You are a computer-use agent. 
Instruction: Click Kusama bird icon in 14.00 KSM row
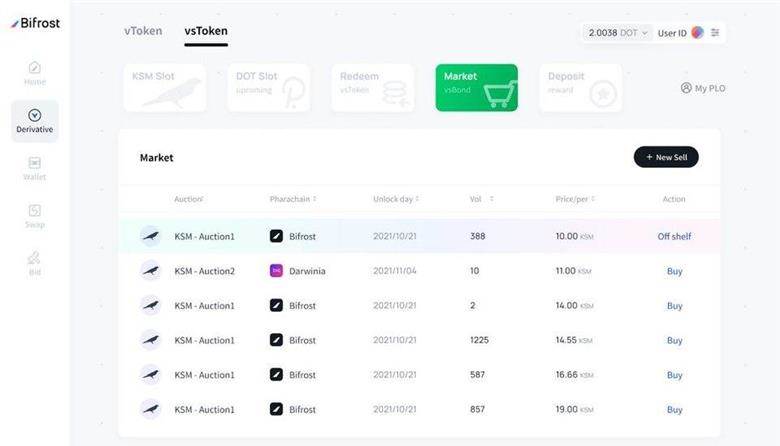click(150, 305)
